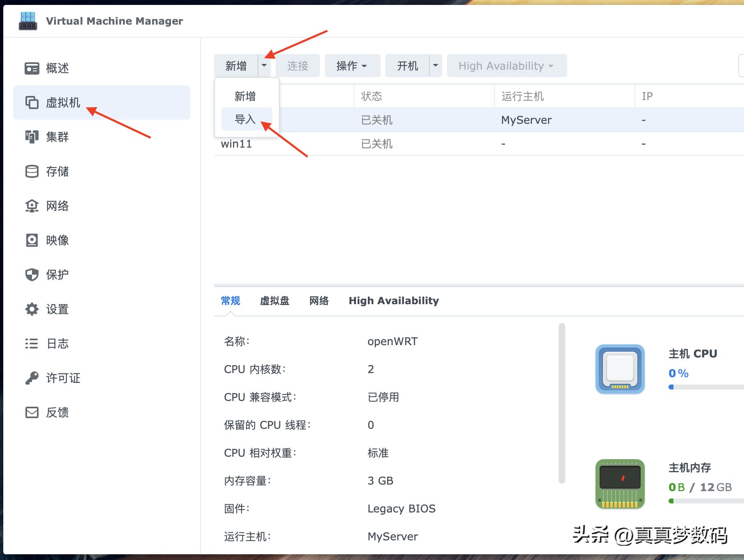Open the 操作 actions dropdown
This screenshot has width=744, height=560.
(352, 66)
